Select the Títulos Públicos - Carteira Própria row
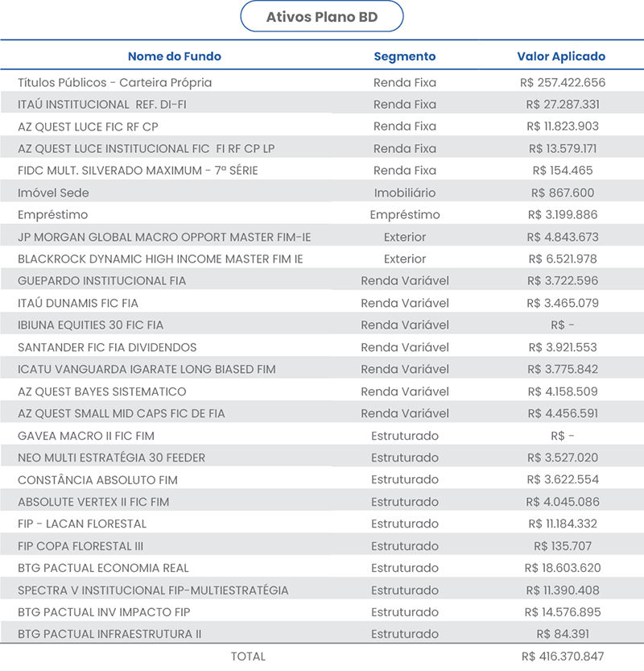Screen dimensions: 644x671 (x=322, y=83)
